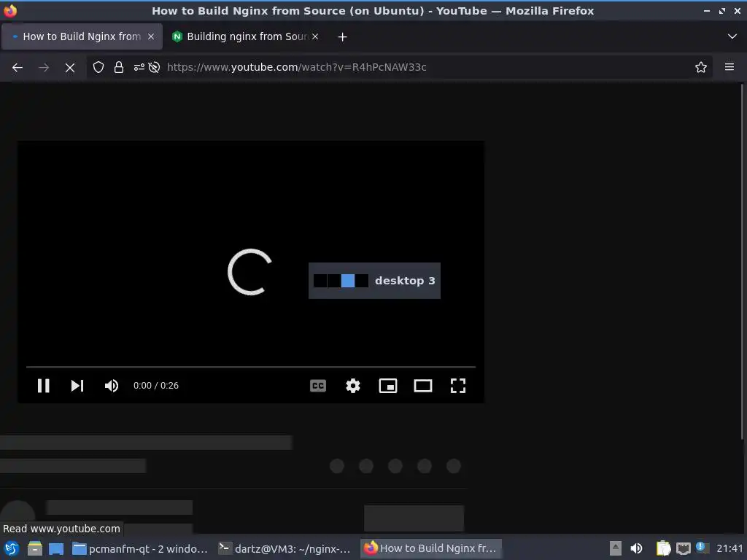Bookmark this page with the star
The image size is (747, 560).
click(x=701, y=67)
